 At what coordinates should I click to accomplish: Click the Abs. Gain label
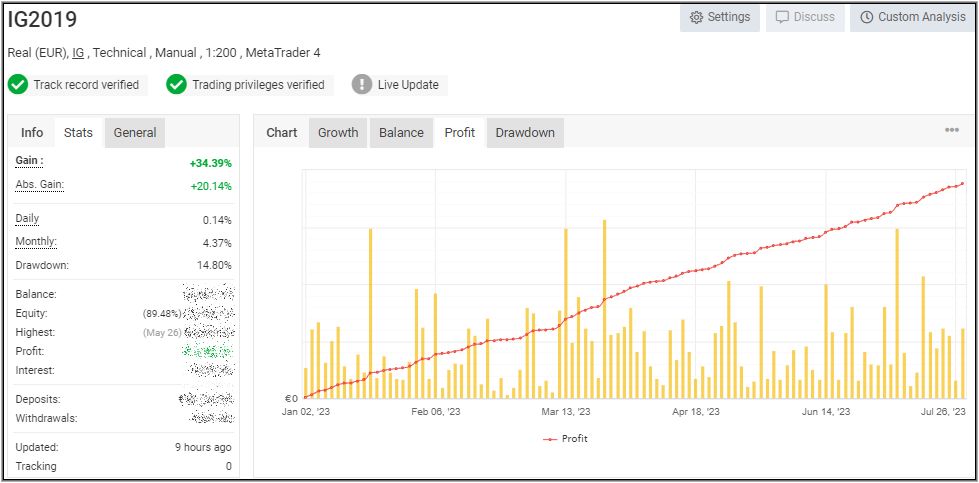(39, 185)
